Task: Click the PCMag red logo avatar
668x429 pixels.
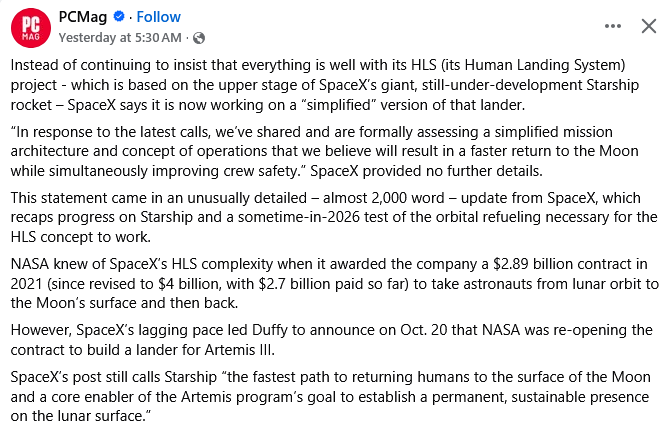Action: (30, 27)
